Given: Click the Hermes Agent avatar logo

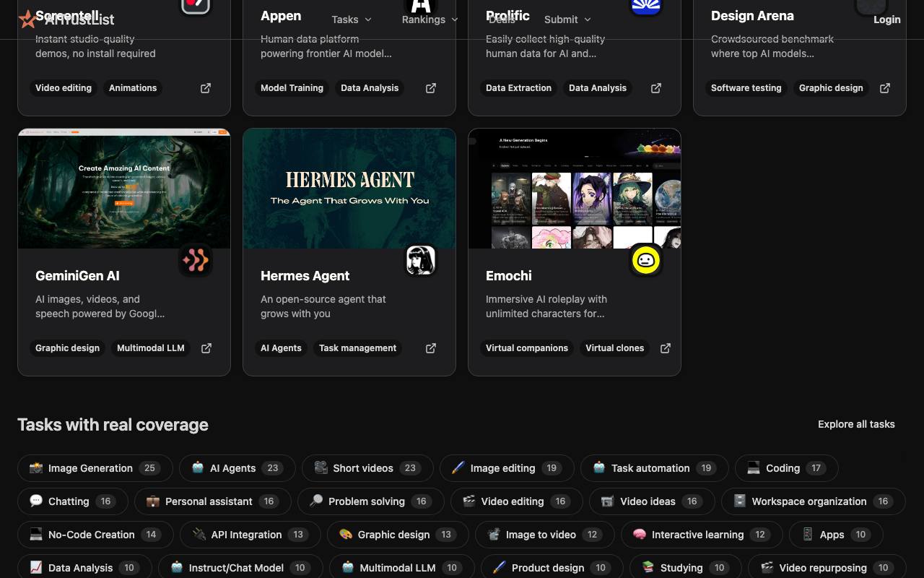Looking at the screenshot, I should pos(420,260).
